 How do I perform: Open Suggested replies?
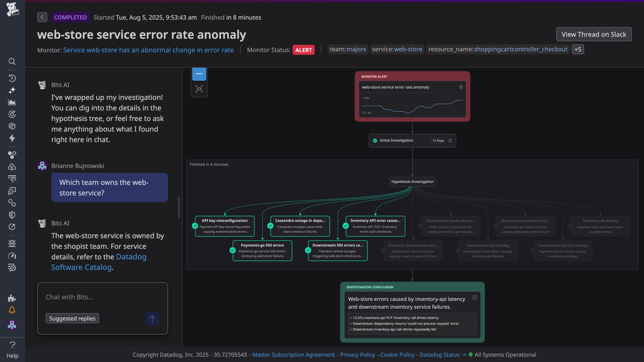click(x=72, y=318)
